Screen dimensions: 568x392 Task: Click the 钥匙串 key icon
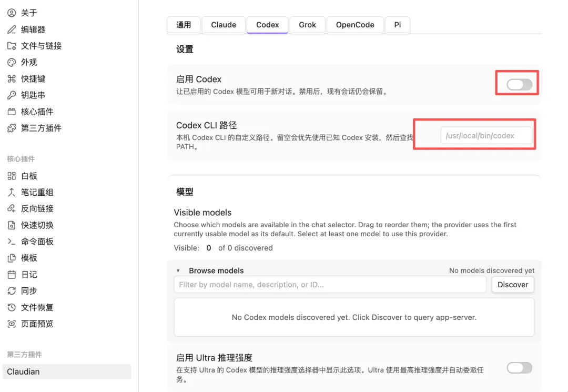[x=12, y=95]
